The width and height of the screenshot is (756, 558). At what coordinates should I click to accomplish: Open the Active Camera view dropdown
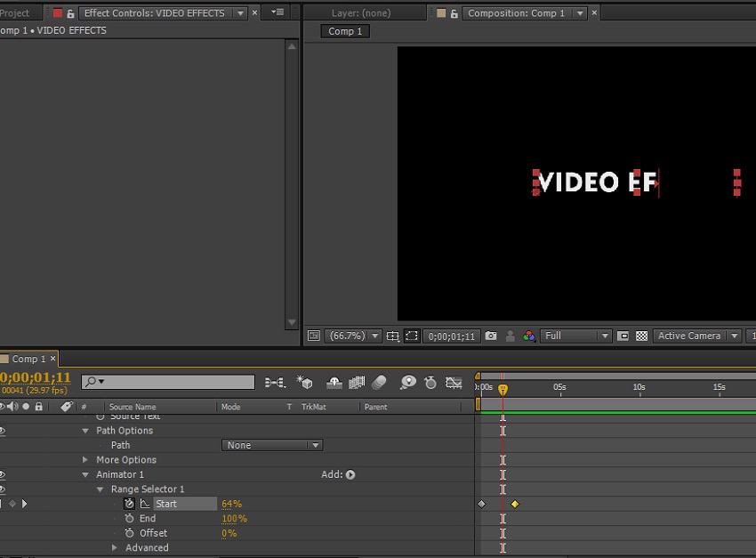[x=696, y=336]
